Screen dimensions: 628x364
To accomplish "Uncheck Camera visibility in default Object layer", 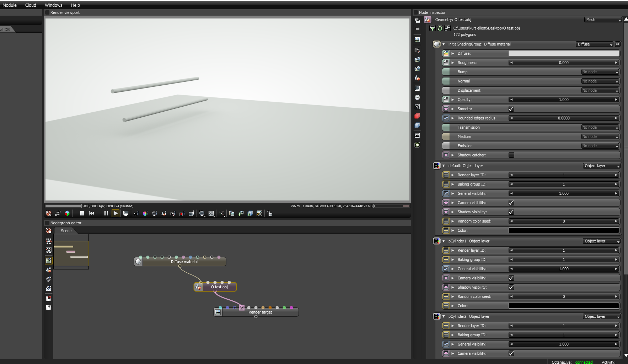I will [x=511, y=203].
